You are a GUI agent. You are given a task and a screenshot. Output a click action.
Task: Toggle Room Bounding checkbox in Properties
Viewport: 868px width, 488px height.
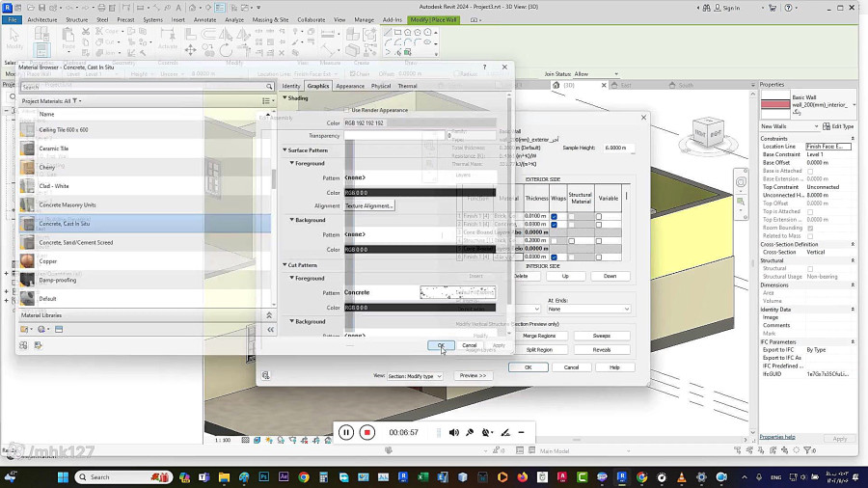(x=810, y=228)
